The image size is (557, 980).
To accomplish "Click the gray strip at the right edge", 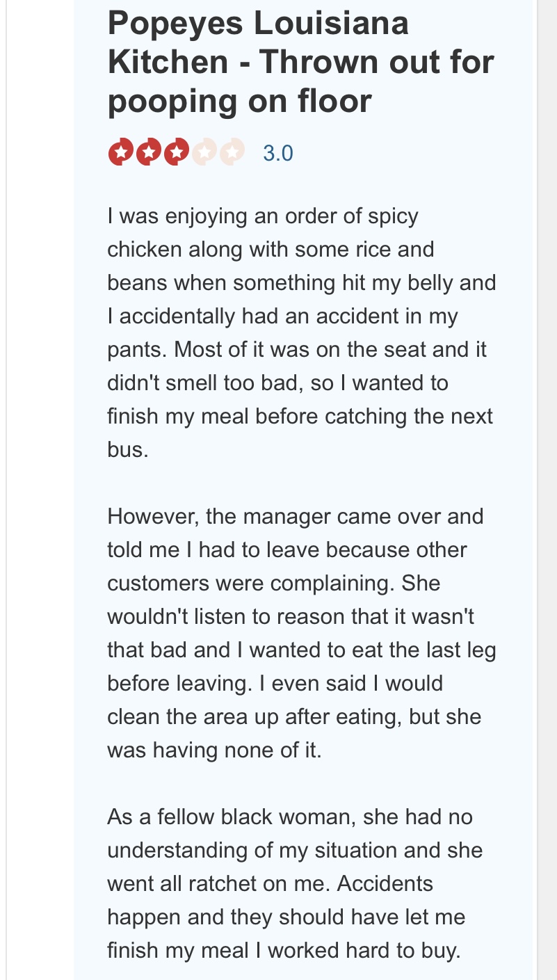I will pyautogui.click(x=547, y=487).
